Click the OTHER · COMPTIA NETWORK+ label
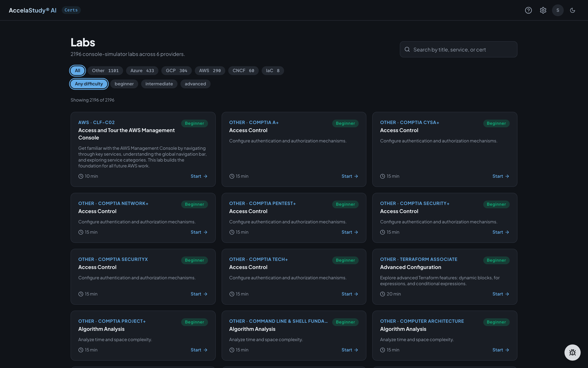588x368 pixels. click(113, 203)
